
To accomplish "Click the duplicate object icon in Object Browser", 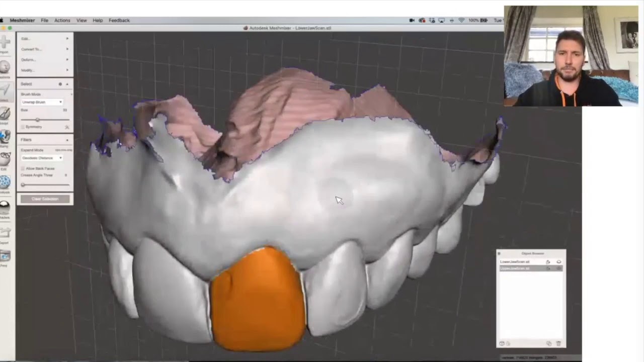I will [x=549, y=343].
